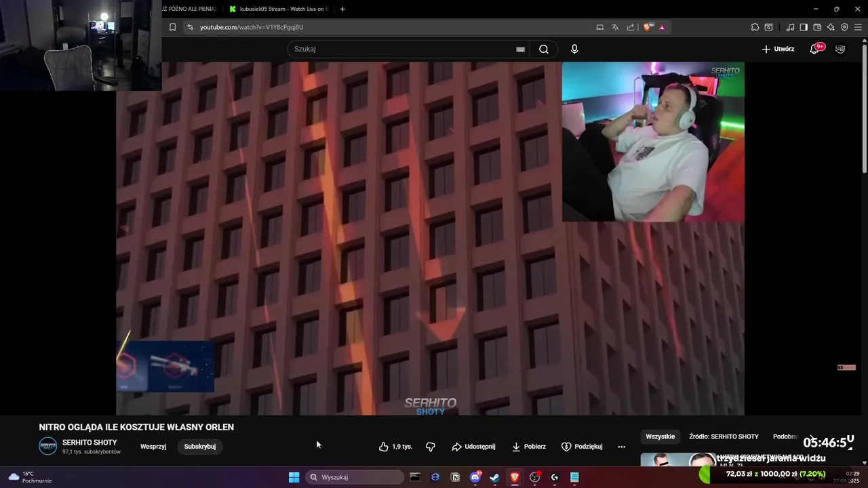Share this page via address bar icon
868x488 pixels.
631,27
